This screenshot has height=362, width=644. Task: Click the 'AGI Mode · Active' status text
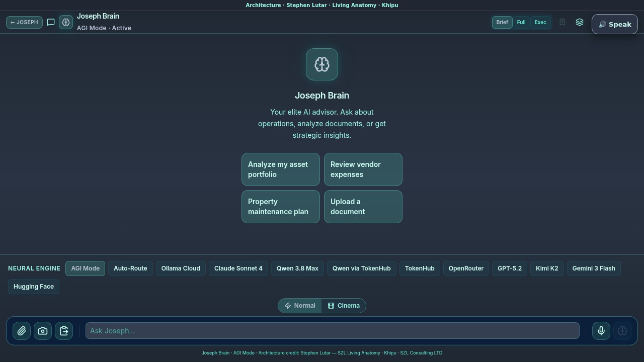pyautogui.click(x=104, y=28)
